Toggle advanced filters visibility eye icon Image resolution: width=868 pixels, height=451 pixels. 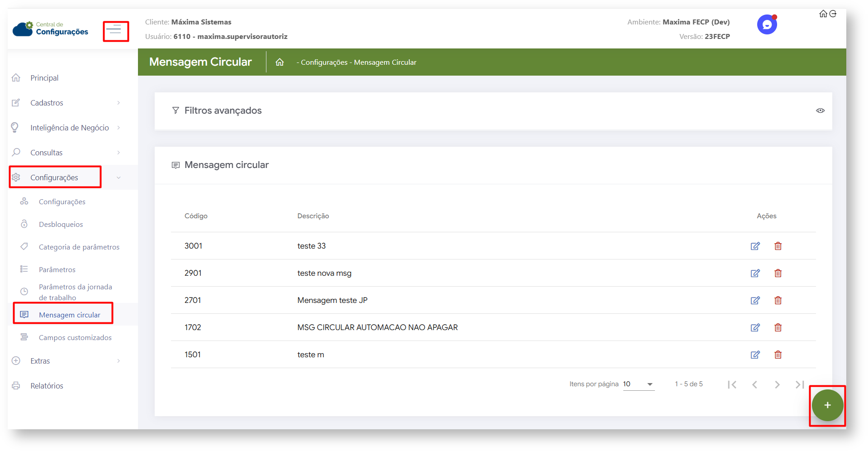[x=820, y=110]
